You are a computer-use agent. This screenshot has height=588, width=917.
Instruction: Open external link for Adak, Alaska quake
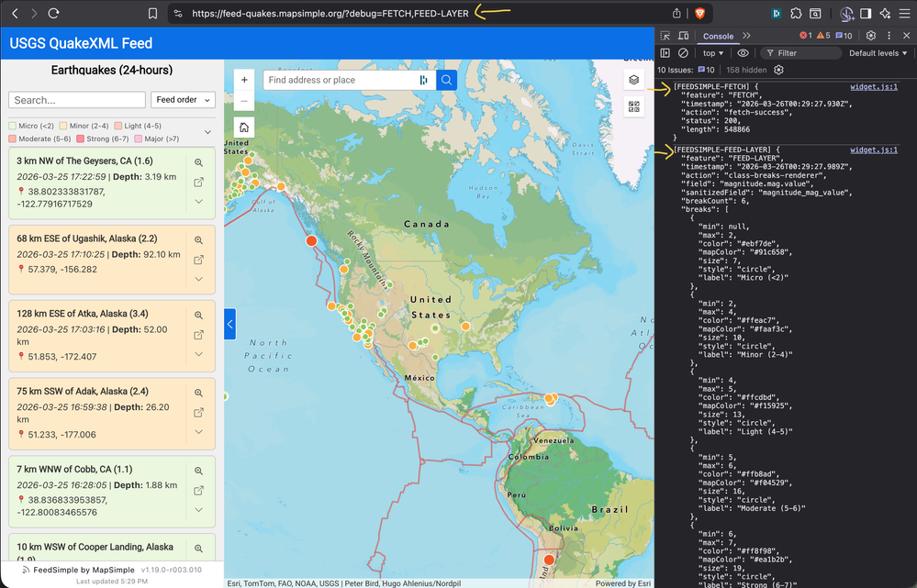[199, 413]
